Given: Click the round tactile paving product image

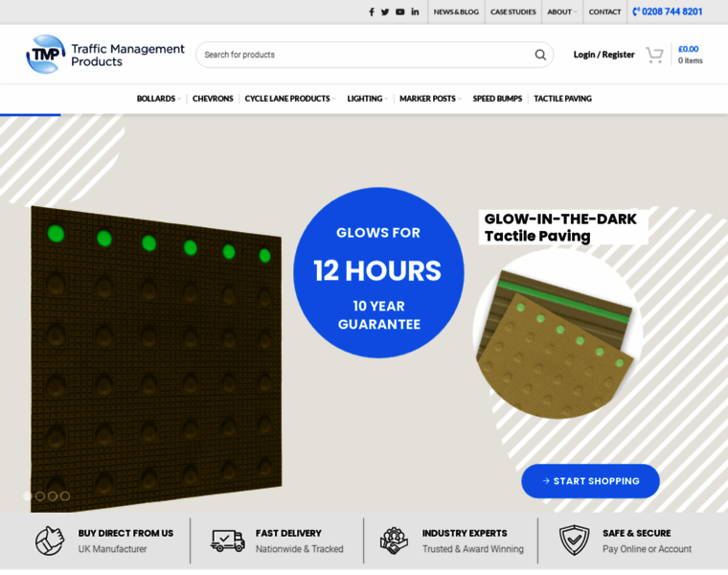Looking at the screenshot, I should tap(557, 334).
